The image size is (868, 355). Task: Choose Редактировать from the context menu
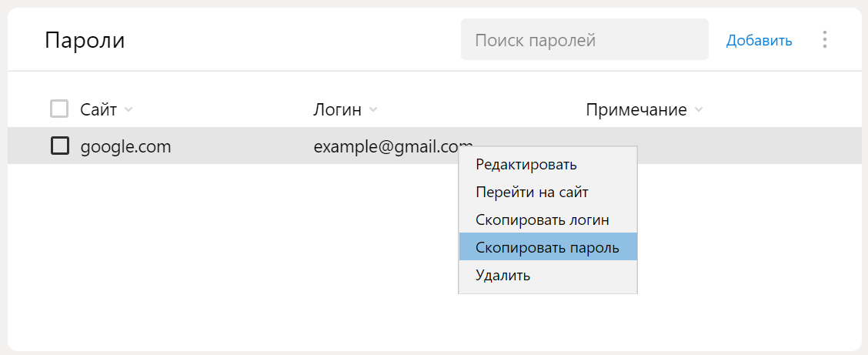[526, 164]
